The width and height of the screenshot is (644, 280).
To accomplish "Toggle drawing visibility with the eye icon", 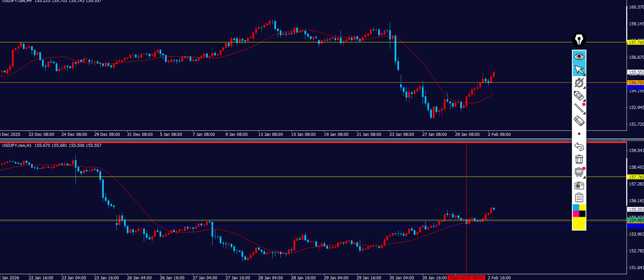I will click(579, 57).
